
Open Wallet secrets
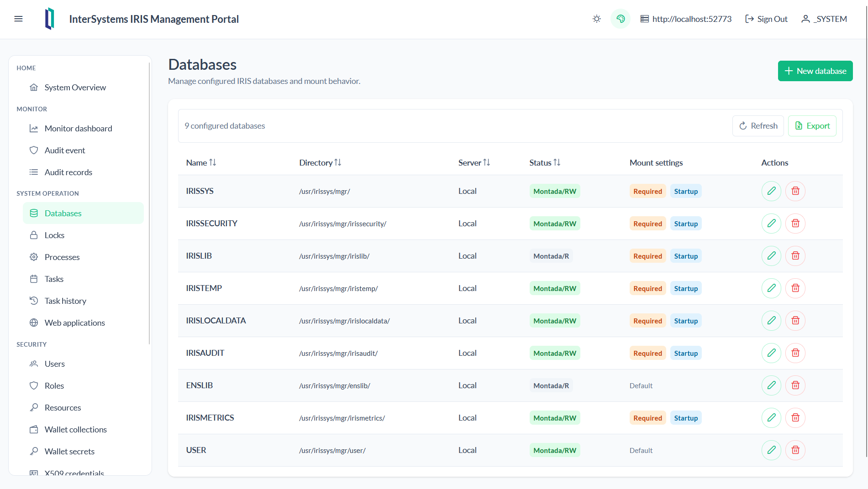tap(83, 451)
